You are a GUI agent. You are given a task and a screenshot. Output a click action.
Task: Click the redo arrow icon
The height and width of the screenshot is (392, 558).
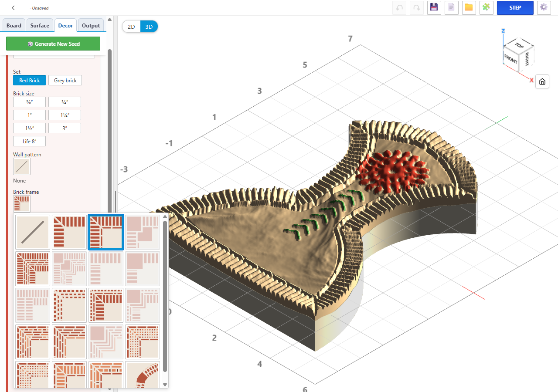point(416,7)
